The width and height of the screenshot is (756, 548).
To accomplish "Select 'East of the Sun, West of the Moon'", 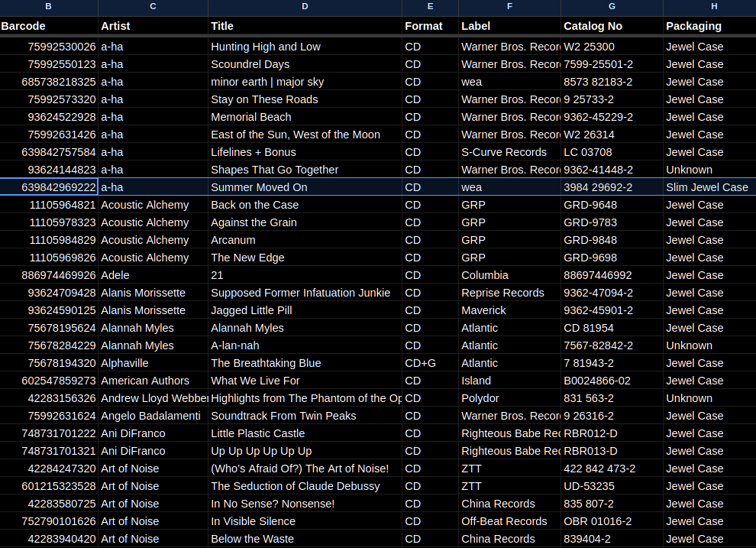I will (x=305, y=135).
